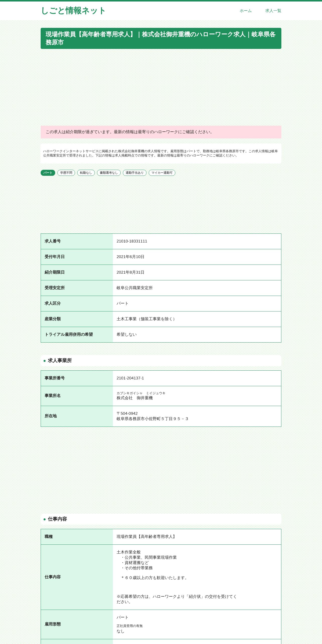Click the 公共事業、民間事業現場作業 bullet line
322x644 pixels.
point(149,557)
